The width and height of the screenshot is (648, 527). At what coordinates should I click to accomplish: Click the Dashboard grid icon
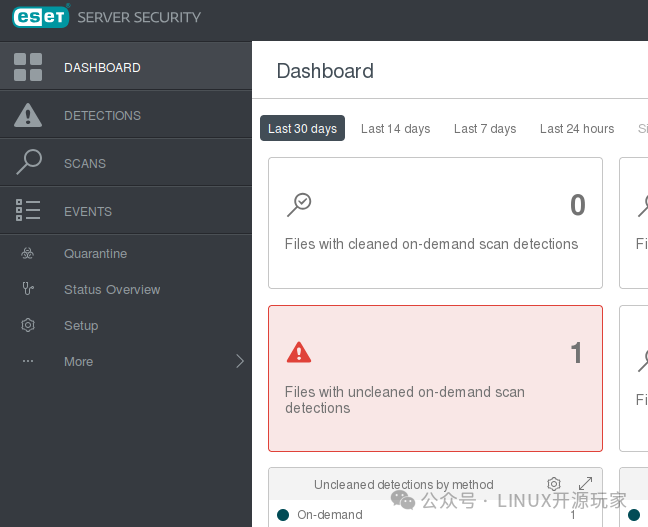pyautogui.click(x=28, y=67)
